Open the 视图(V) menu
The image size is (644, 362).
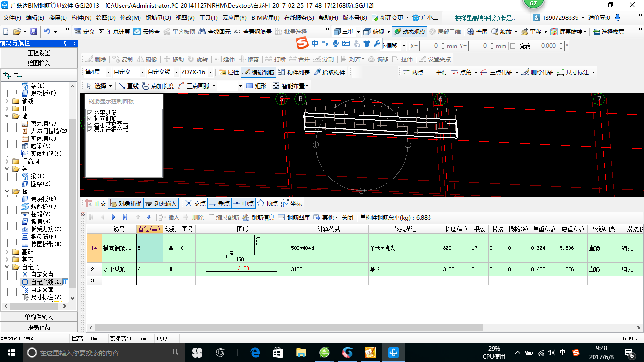pos(185,18)
